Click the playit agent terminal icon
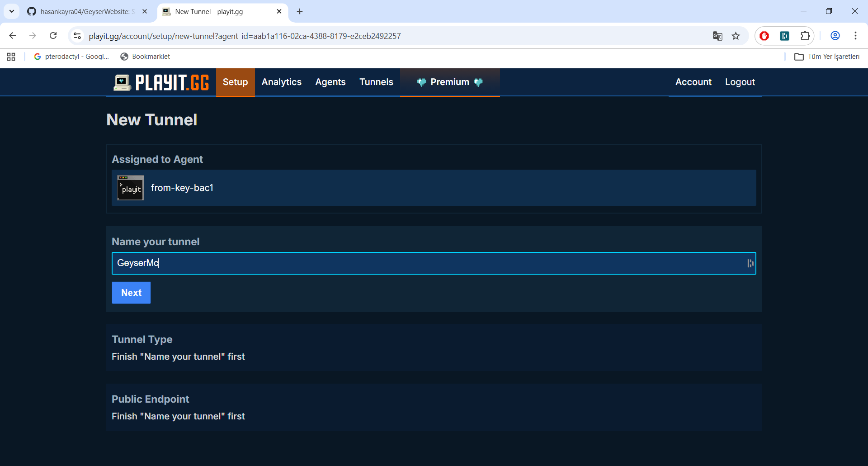The image size is (868, 466). tap(131, 188)
